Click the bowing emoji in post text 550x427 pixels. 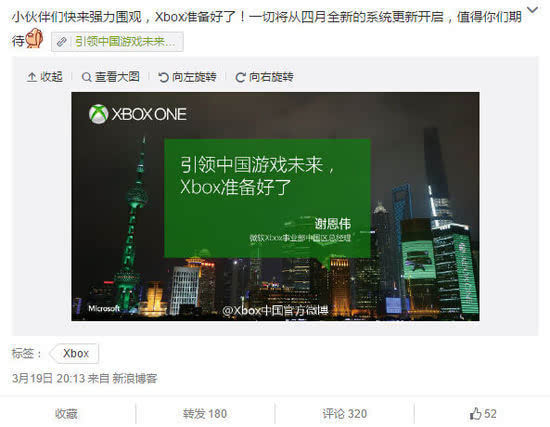pyautogui.click(x=34, y=38)
